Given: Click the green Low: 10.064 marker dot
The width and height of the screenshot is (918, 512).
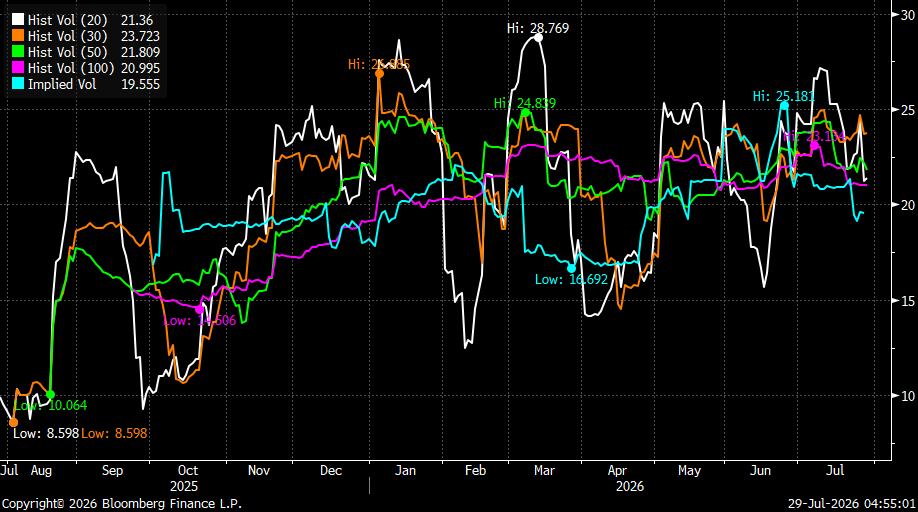Looking at the screenshot, I should click(50, 394).
